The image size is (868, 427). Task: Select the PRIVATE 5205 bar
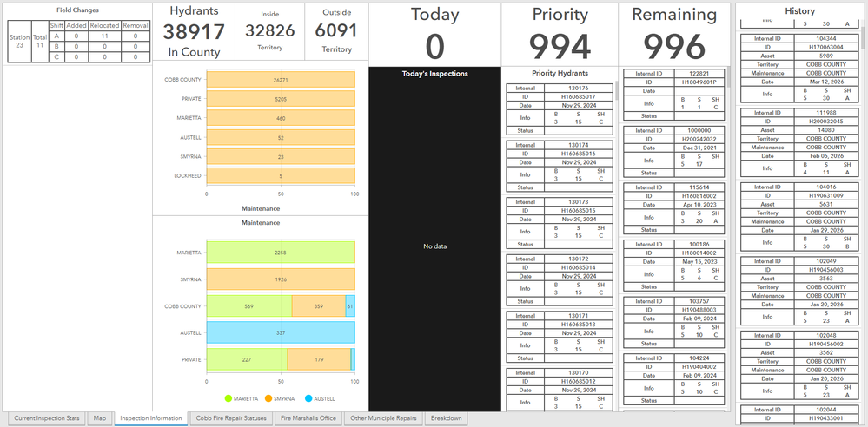281,98
